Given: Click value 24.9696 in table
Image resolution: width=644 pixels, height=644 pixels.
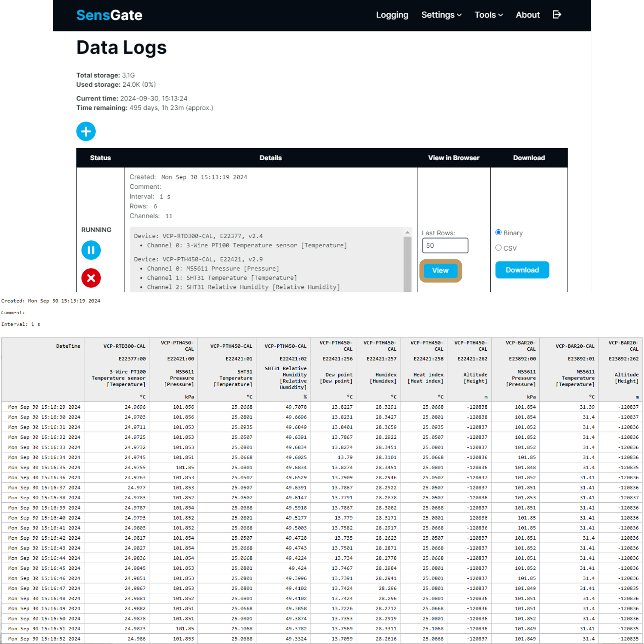Looking at the screenshot, I should 135,407.
